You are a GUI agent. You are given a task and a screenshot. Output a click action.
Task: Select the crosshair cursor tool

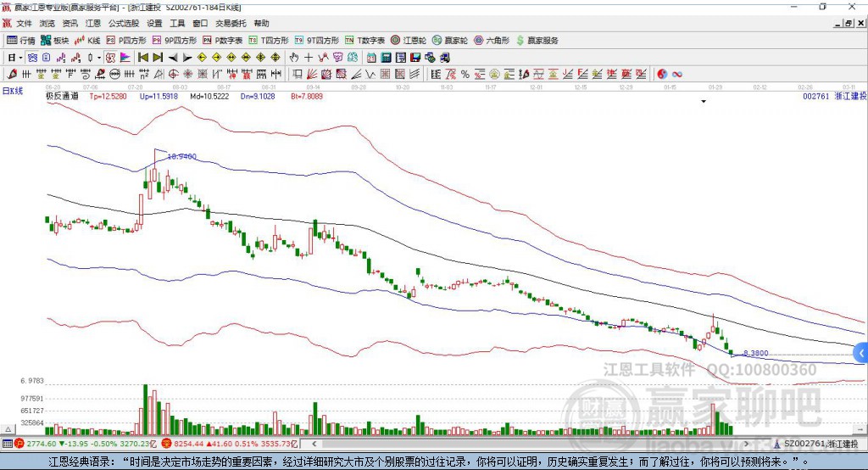(x=309, y=58)
